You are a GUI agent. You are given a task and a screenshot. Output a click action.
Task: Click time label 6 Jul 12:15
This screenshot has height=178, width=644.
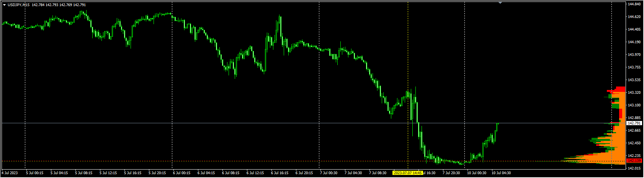[x=255, y=173]
